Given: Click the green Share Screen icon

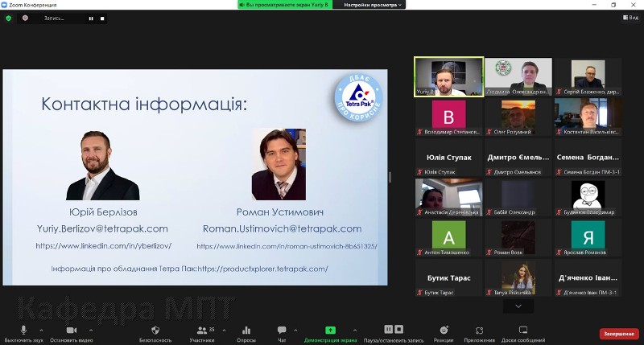Looking at the screenshot, I should click(330, 331).
